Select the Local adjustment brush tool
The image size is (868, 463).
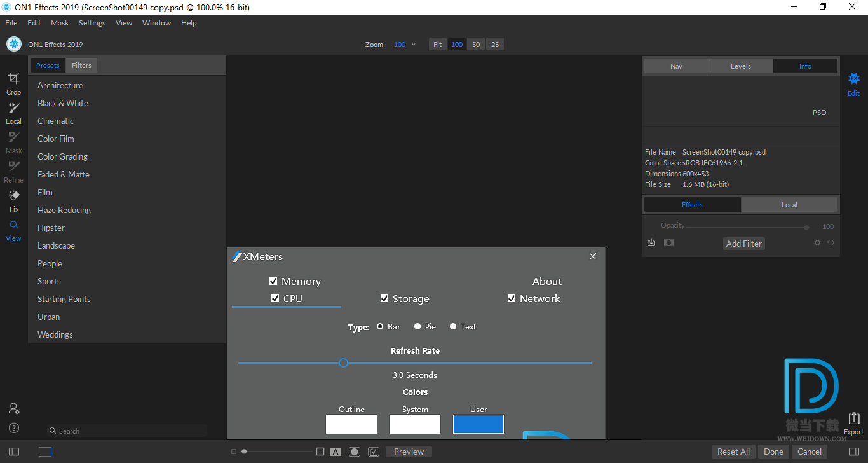point(13,113)
